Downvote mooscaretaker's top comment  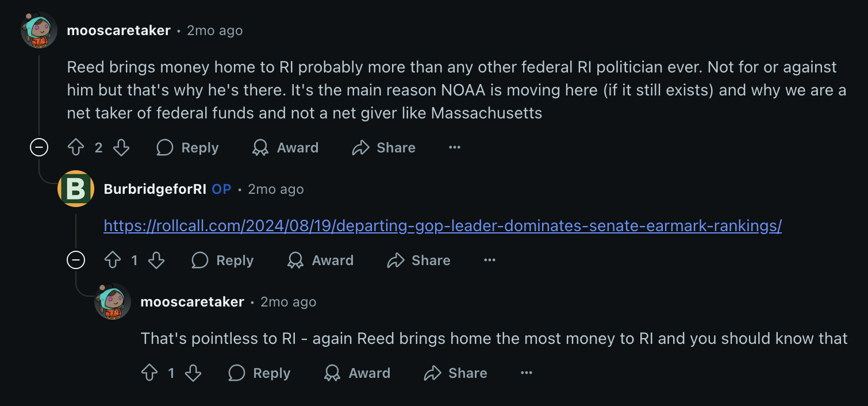click(121, 148)
